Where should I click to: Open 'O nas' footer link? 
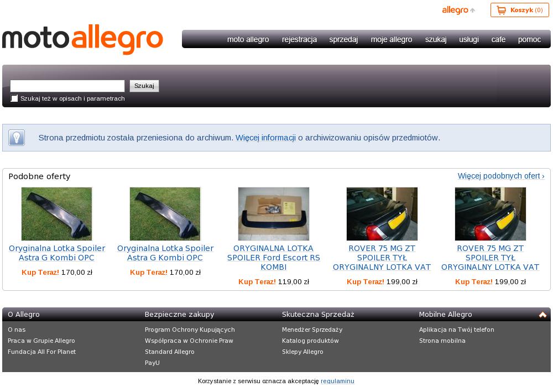17,330
